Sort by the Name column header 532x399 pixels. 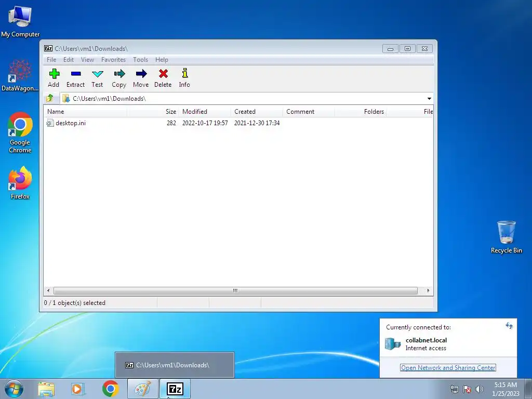pos(86,111)
